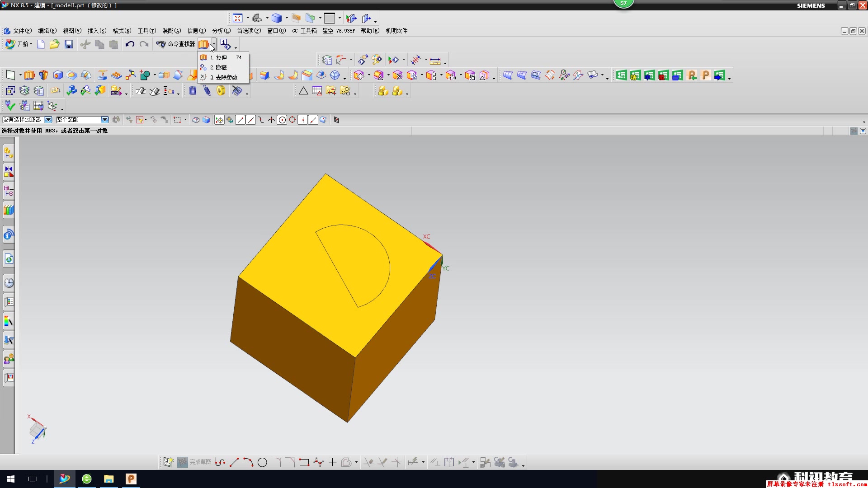Toggle snap to mid point
Screen dimensions: 868x488
(251, 120)
